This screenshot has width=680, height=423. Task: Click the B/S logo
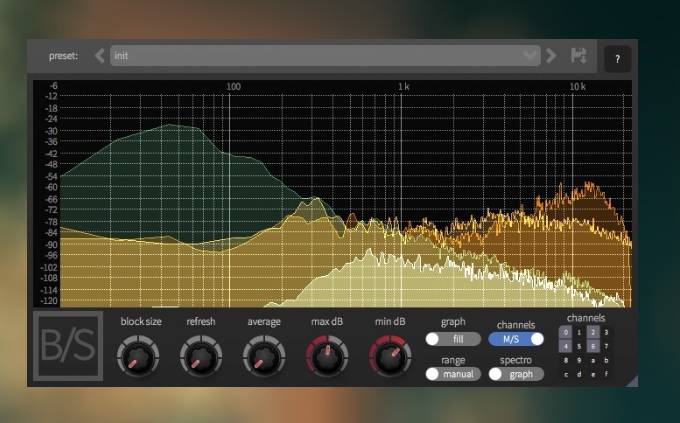pyautogui.click(x=68, y=347)
